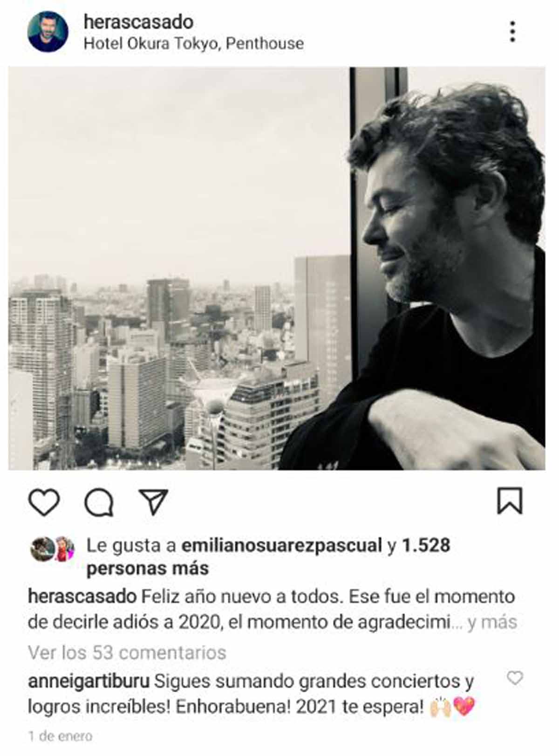Viewport: 559px width, 756px height.
Task: Open herascasado profile picture
Action: pos(48,32)
